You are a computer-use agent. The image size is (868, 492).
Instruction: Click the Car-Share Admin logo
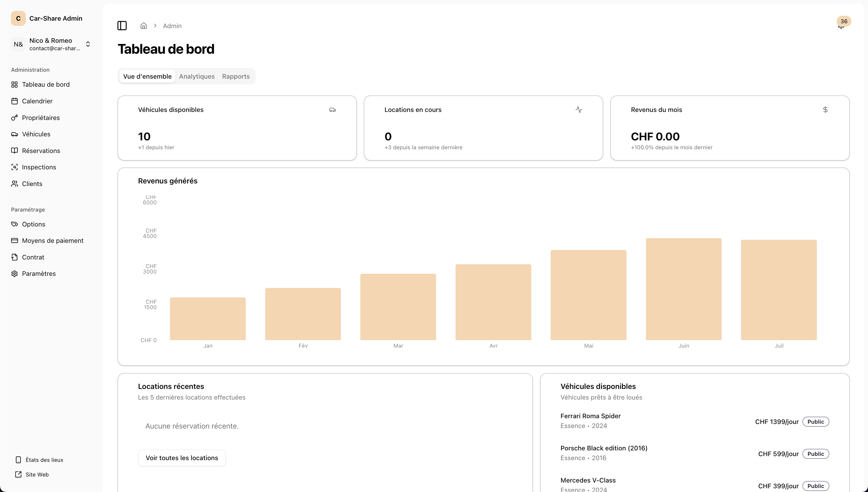(18, 18)
